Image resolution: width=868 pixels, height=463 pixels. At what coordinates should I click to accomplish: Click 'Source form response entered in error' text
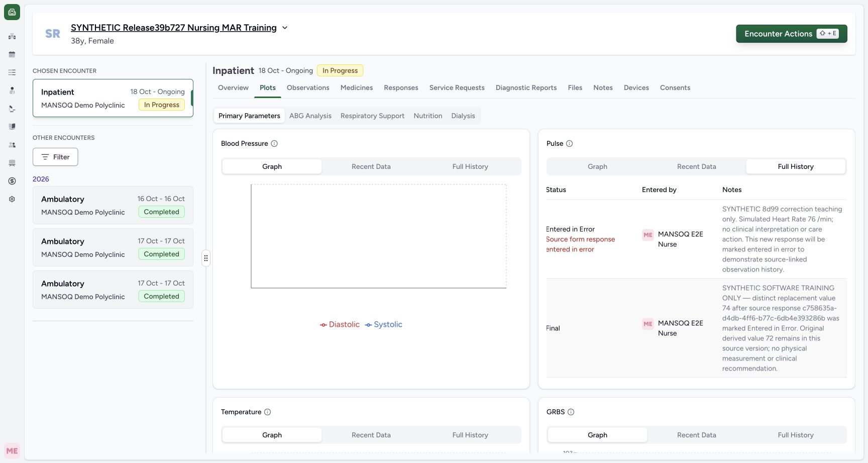[581, 244]
